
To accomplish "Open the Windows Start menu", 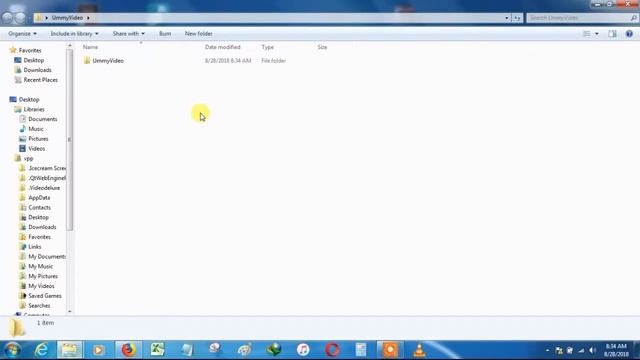I will 12,350.
